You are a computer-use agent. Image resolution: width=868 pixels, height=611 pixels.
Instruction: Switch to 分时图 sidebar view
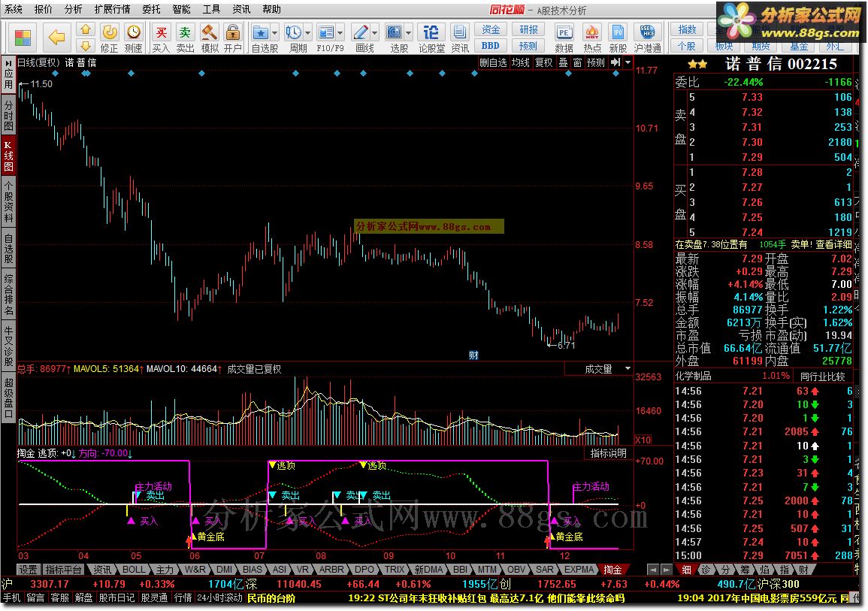click(x=8, y=115)
